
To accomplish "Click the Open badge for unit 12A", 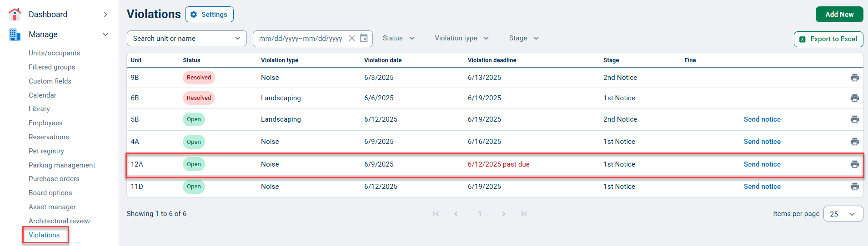I will pos(194,164).
